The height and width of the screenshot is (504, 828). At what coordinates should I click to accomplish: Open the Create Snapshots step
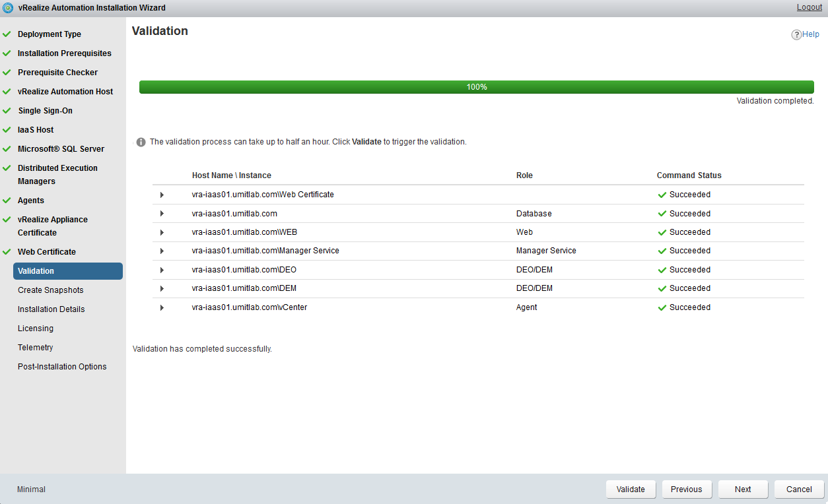(x=51, y=290)
